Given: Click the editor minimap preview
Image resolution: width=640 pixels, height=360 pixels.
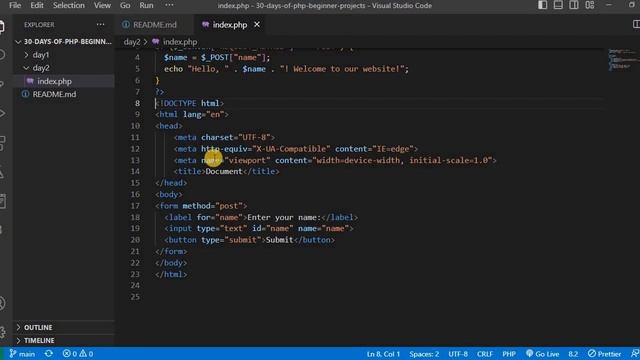Looking at the screenshot, I should [624, 60].
